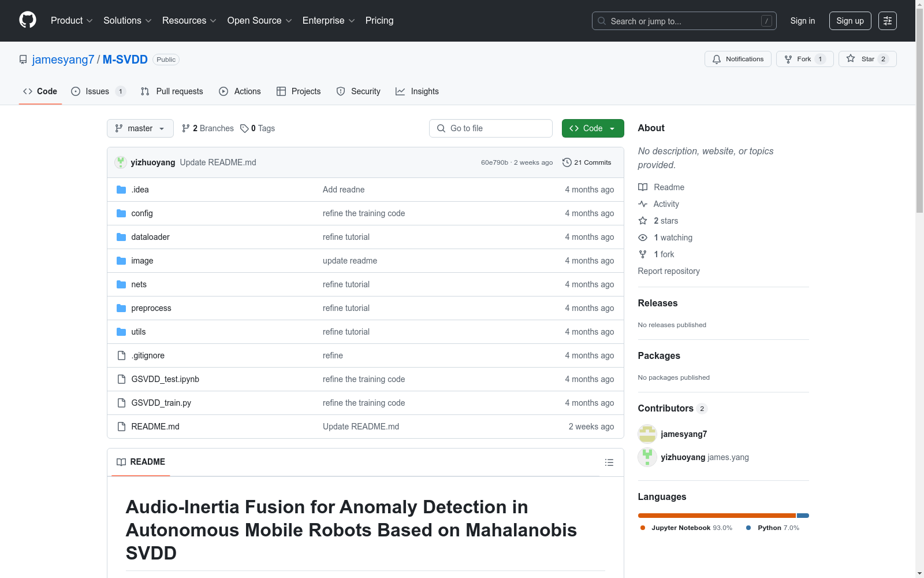Switch to the Insights tab
Screen dimensions: 924x578
[417, 91]
